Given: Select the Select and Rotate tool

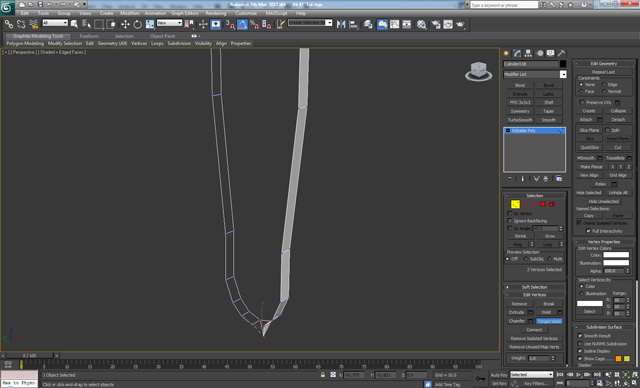Looking at the screenshot, I should point(138,24).
